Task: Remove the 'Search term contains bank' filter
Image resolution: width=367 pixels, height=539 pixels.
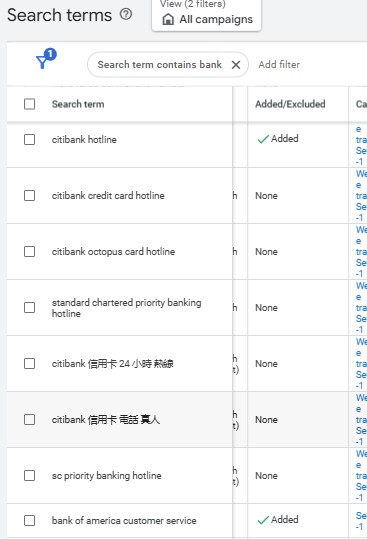Action: coord(236,65)
